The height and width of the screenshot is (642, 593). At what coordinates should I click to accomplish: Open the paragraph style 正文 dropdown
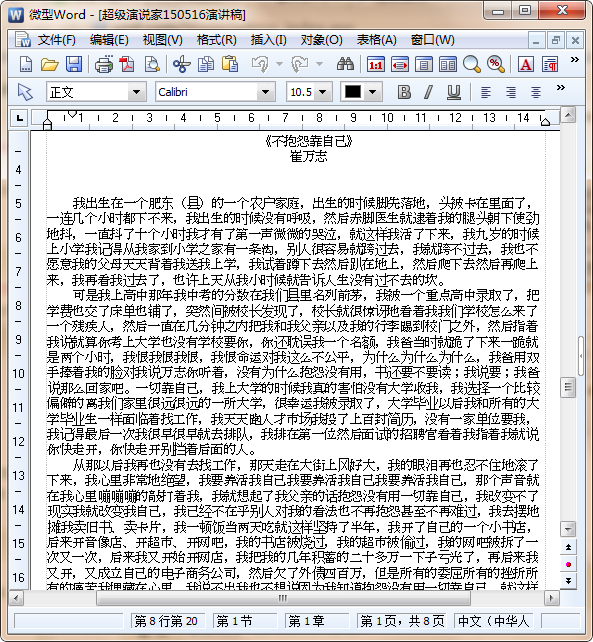[x=136, y=92]
